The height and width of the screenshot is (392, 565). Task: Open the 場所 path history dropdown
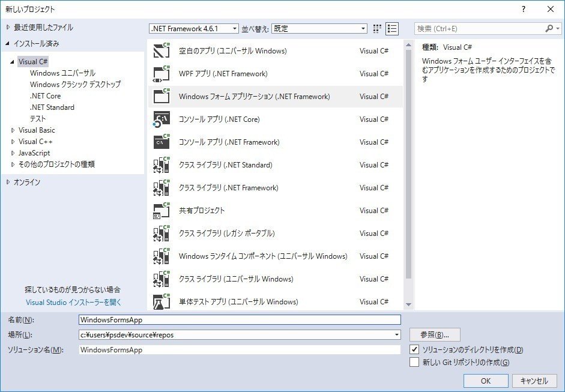click(396, 334)
